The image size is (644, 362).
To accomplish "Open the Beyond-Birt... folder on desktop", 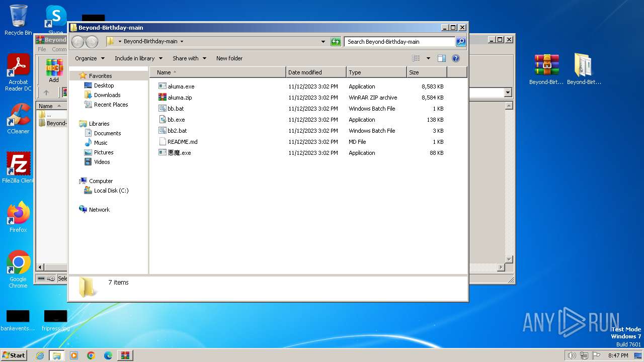I will pyautogui.click(x=584, y=69).
